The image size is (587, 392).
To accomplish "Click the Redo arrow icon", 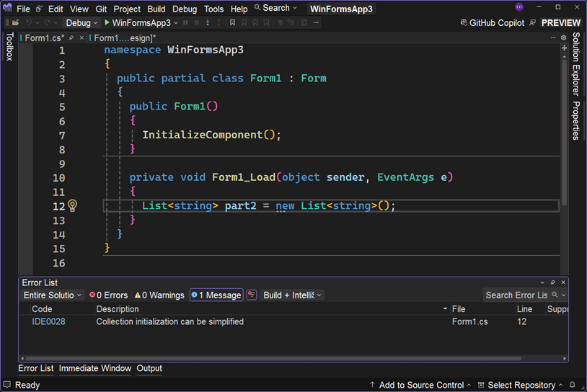I will tap(47, 23).
